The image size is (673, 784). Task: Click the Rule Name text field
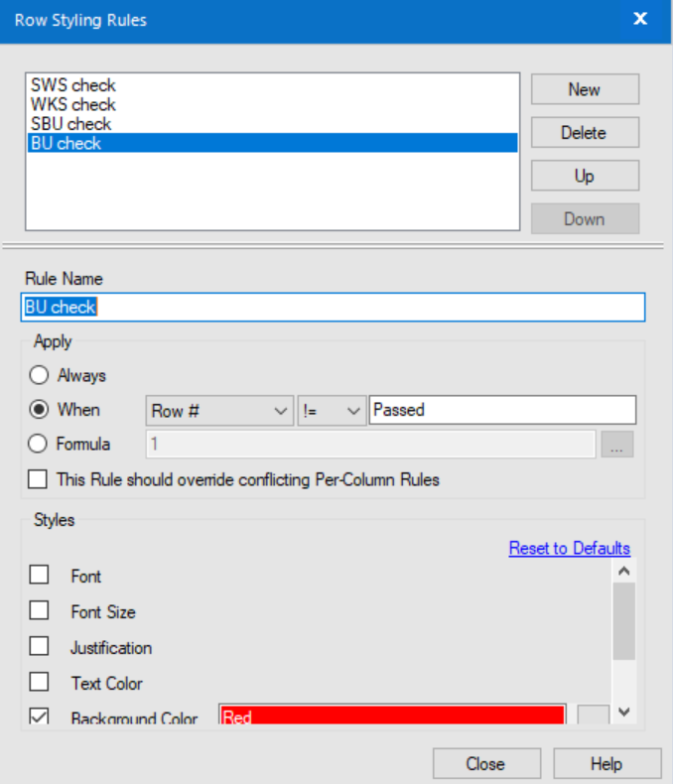333,308
